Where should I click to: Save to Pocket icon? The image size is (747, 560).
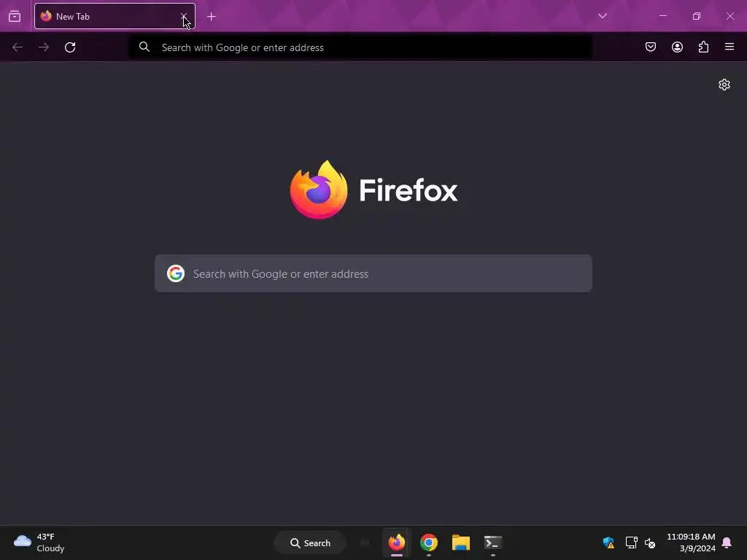point(650,47)
